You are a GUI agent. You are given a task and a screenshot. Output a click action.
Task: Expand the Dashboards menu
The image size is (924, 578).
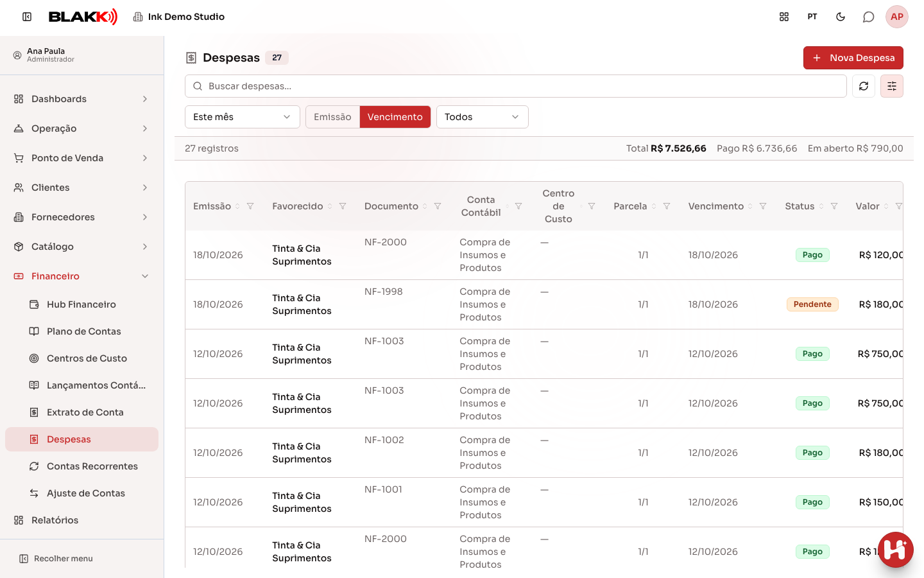[81, 99]
